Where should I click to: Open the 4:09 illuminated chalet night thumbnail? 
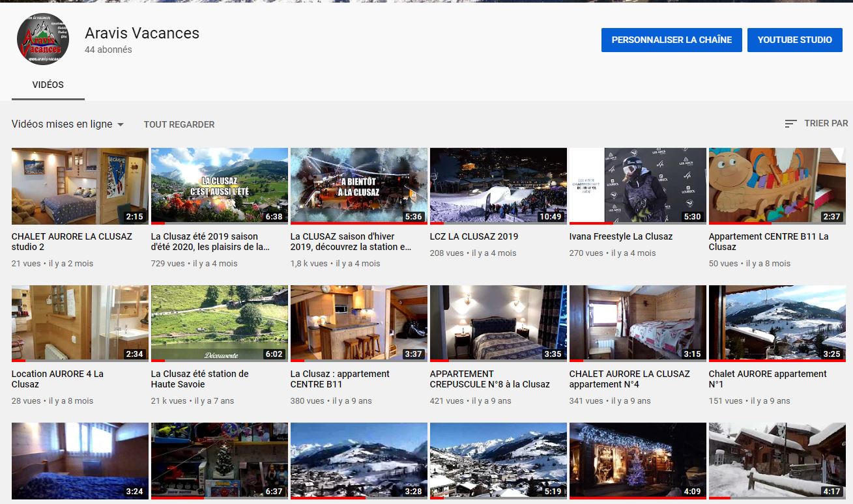[x=637, y=460]
